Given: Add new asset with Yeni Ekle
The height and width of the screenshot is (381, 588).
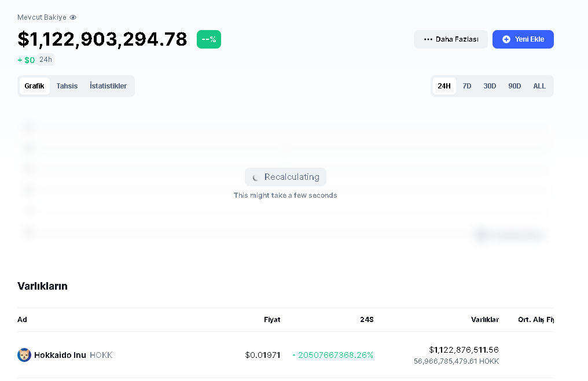Looking at the screenshot, I should (x=523, y=39).
